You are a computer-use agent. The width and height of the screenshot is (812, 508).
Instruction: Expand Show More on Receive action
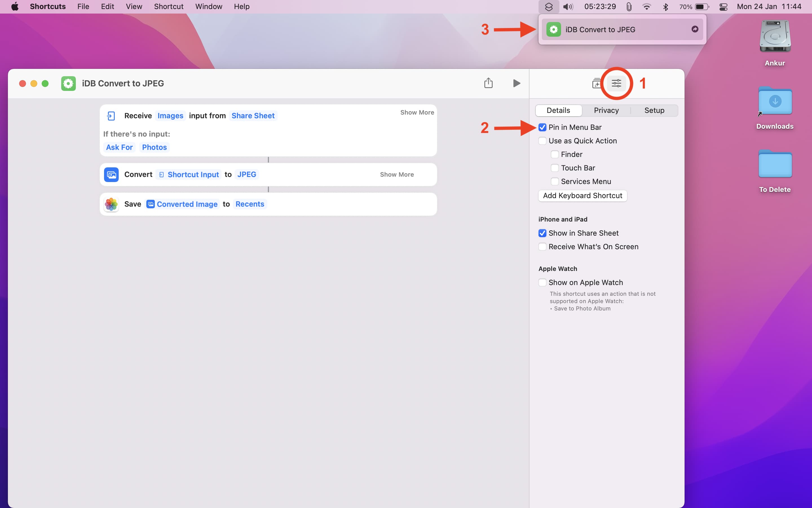pos(417,113)
